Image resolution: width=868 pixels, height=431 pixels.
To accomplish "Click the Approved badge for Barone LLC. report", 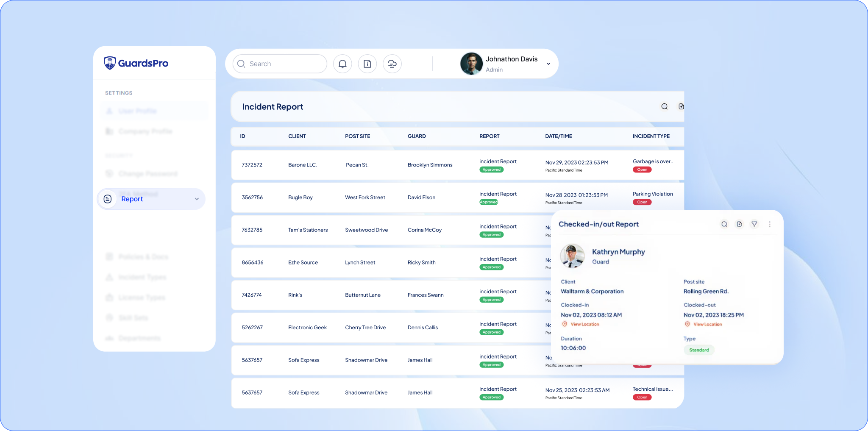I will point(491,170).
